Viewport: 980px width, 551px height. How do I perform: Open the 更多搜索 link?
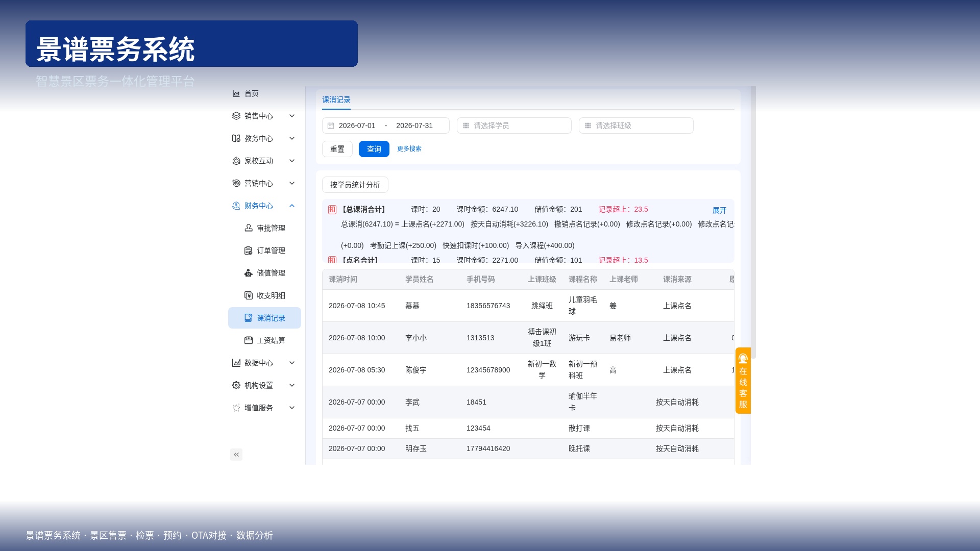pyautogui.click(x=409, y=149)
